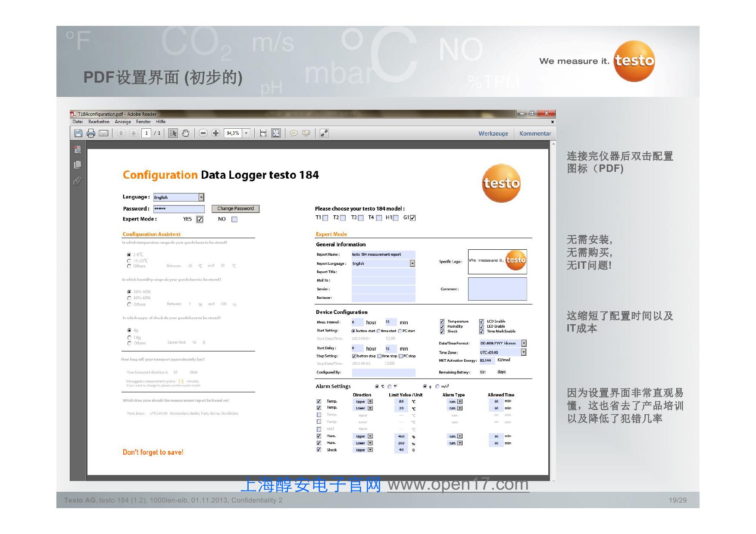
Task: Click the fit width scrolling icon
Action: coord(263,133)
